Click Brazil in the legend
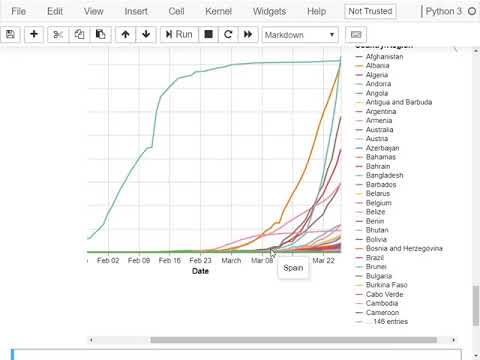Image resolution: width=480 pixels, height=360 pixels. click(x=375, y=258)
